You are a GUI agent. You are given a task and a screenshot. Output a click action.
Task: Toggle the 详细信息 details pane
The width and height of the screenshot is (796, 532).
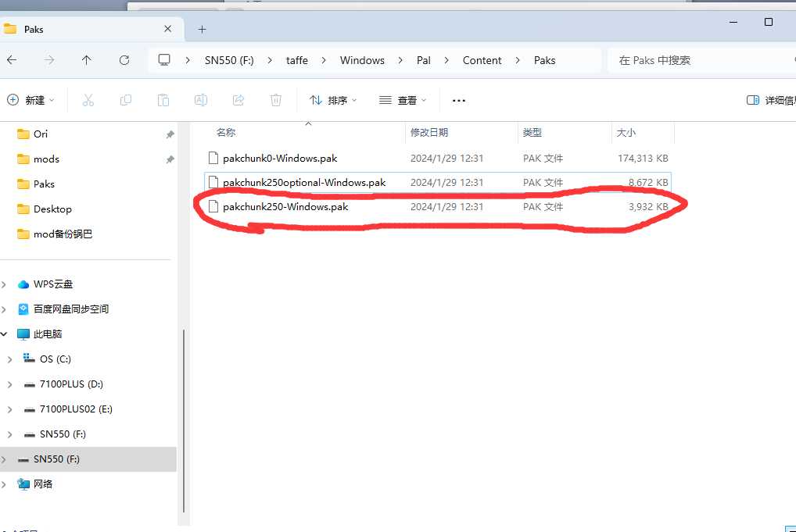tap(770, 100)
